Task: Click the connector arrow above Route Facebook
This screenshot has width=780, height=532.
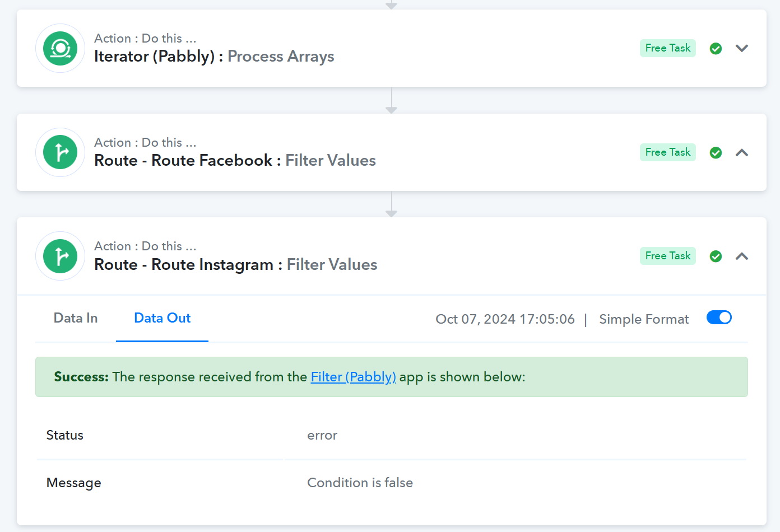Action: pos(391,101)
